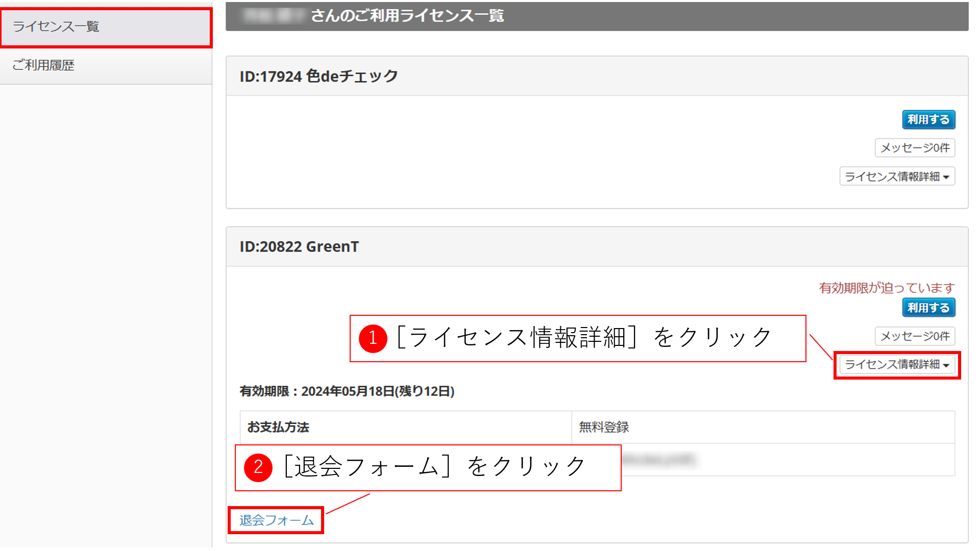Viewport: 980px width, 551px height.
Task: Click the お支払方法 table cell
Action: pos(279,428)
